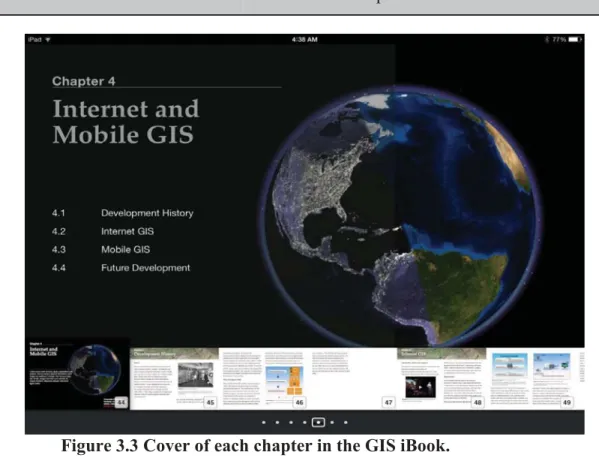Select page 44 chapter cover thumbnail

78,374
